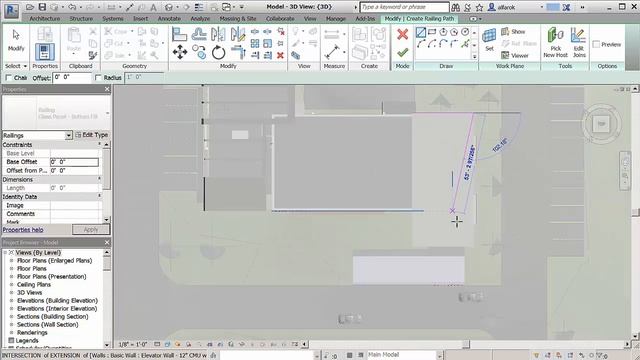
Task: Collapse the Identity Data property group
Action: 99,196
